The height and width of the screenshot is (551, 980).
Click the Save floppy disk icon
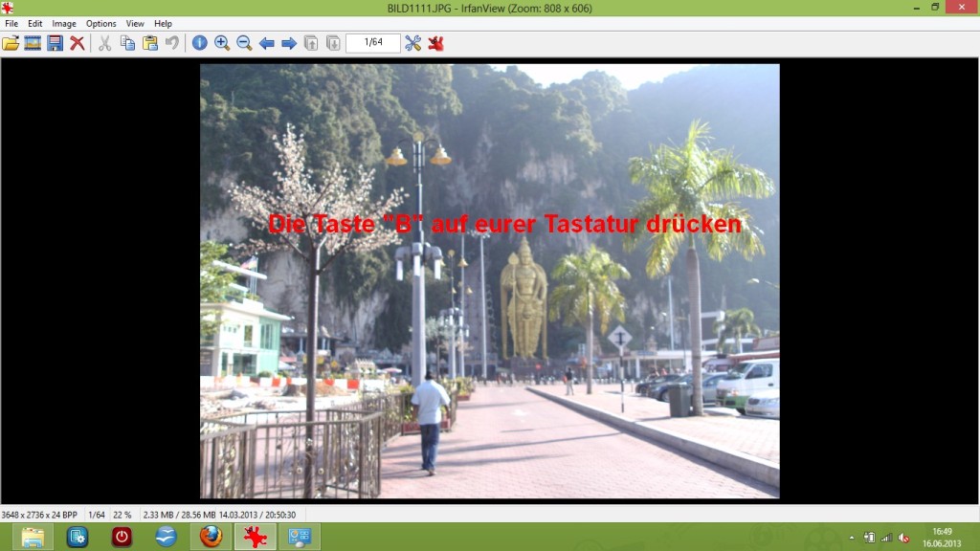[x=55, y=43]
